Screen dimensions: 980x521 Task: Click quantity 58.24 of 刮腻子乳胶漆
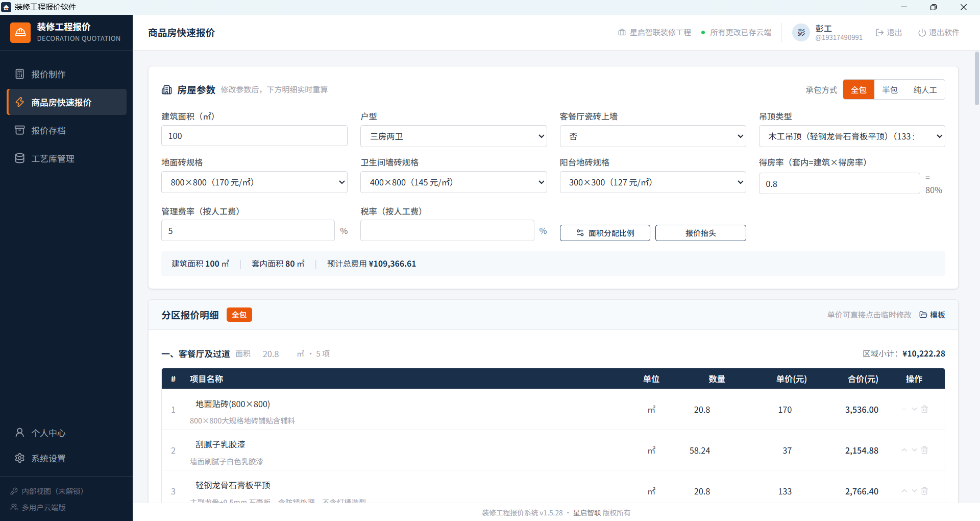click(x=700, y=451)
